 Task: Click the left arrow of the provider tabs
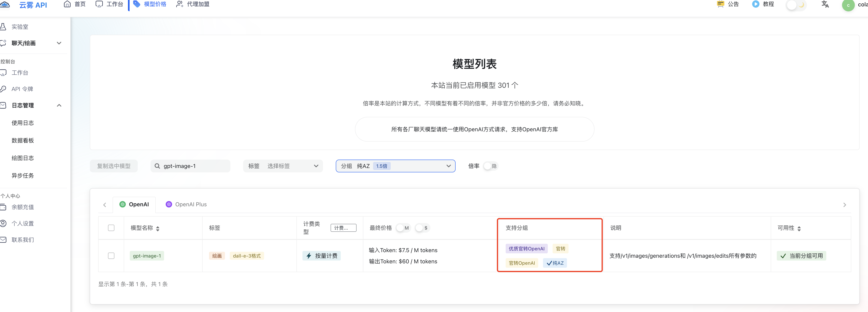coord(105,205)
